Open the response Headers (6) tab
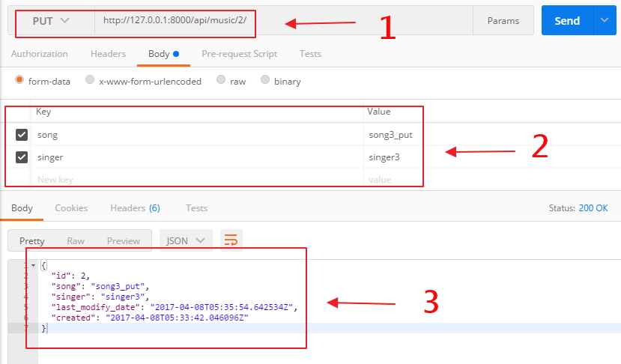This screenshot has height=364, width=621. point(135,208)
